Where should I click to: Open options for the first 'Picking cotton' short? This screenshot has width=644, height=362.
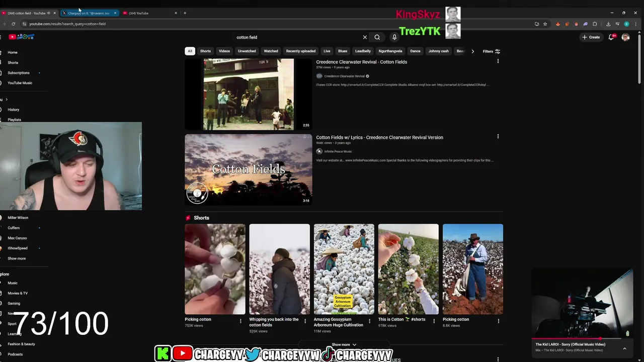pos(240,321)
